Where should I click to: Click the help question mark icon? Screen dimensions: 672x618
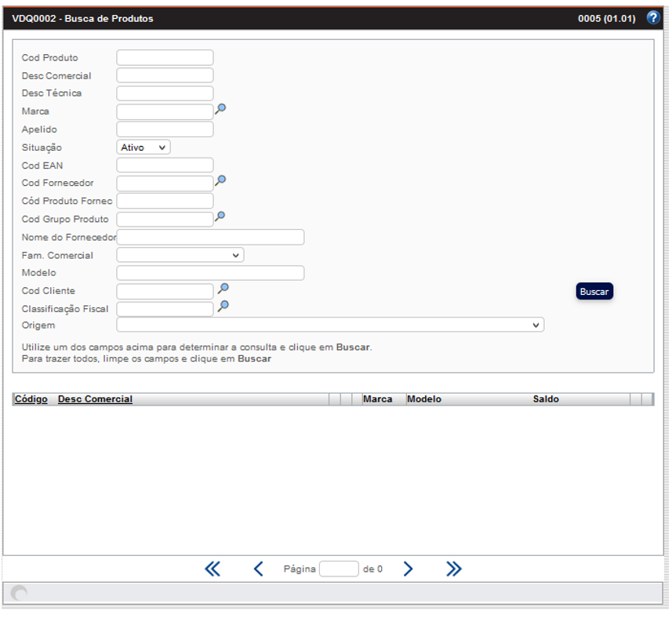click(652, 18)
